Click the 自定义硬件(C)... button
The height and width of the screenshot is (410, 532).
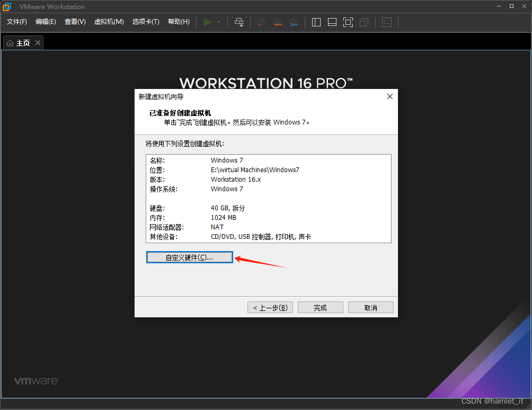(x=190, y=257)
